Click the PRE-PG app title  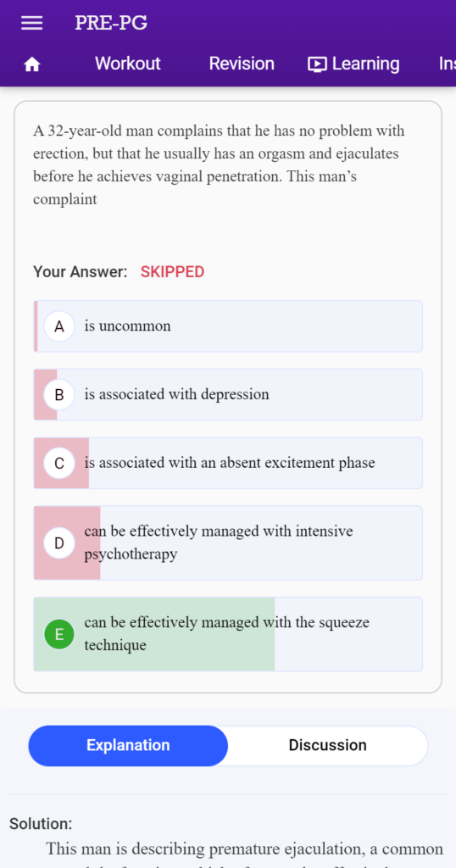[x=111, y=23]
